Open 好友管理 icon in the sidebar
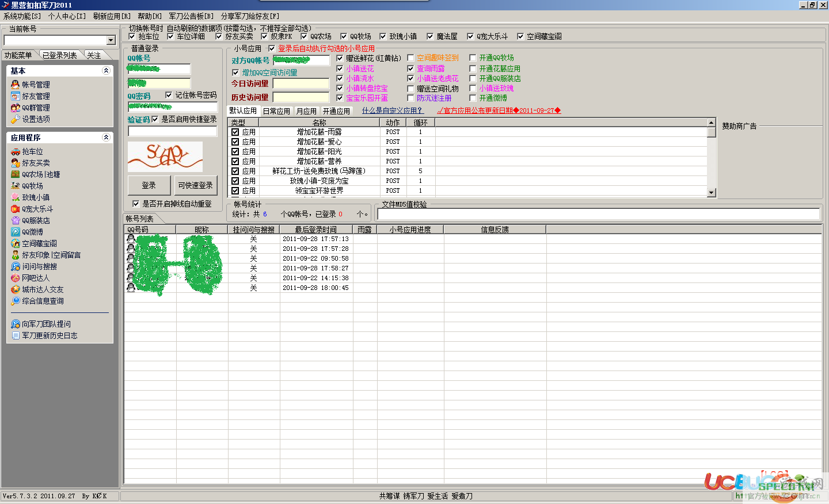 pos(16,96)
